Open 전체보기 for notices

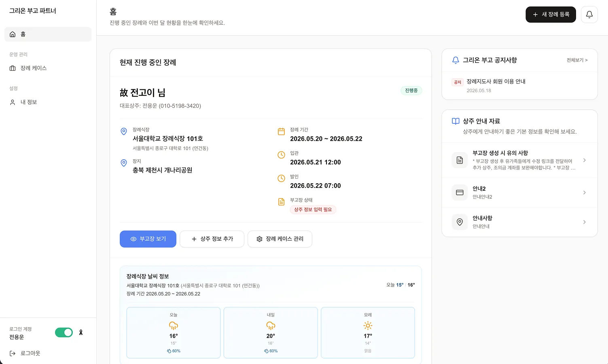coord(577,60)
